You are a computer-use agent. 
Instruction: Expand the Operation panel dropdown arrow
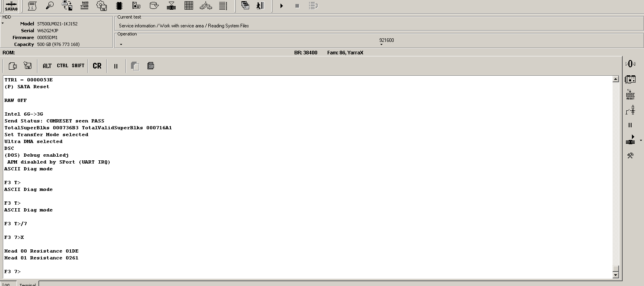tap(121, 44)
